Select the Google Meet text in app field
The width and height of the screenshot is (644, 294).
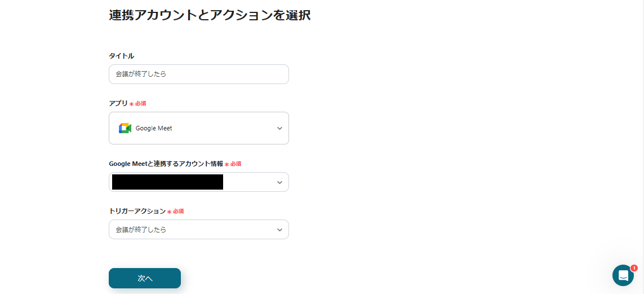pos(154,128)
